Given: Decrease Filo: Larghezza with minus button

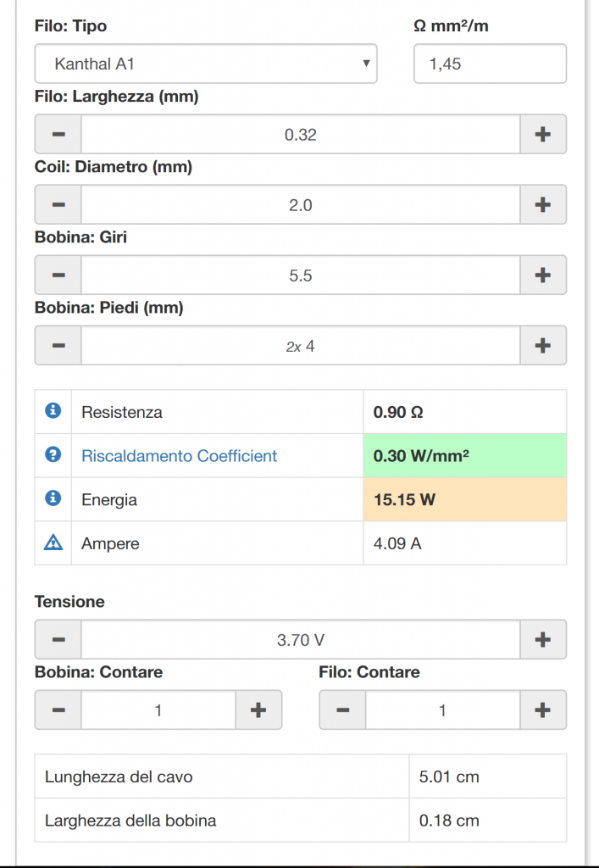Looking at the screenshot, I should 58,134.
